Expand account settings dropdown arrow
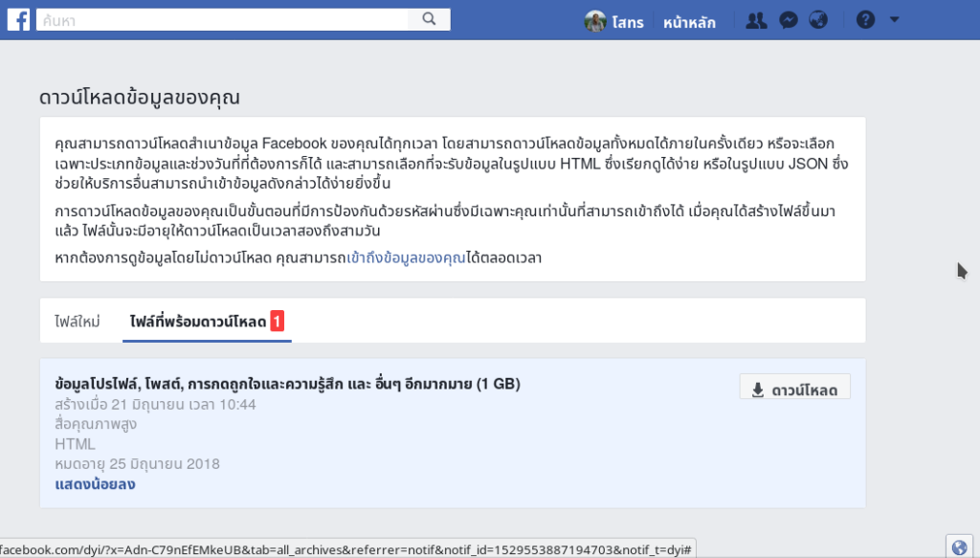Image resolution: width=980 pixels, height=558 pixels. [x=895, y=19]
